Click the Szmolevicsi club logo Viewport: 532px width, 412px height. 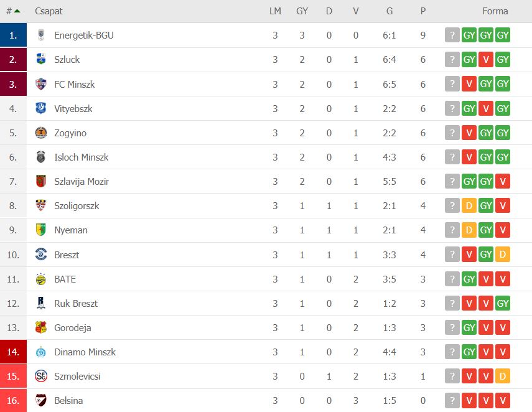coord(40,376)
